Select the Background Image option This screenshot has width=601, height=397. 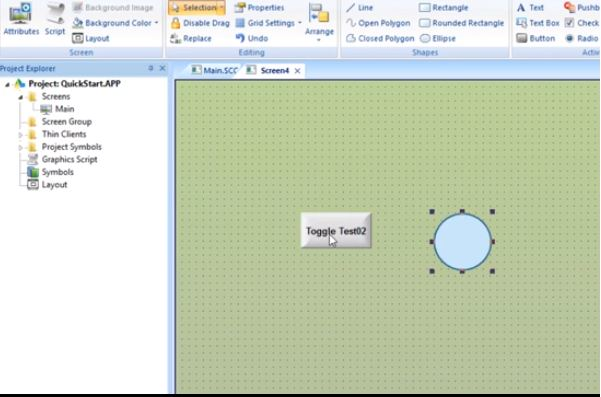113,7
